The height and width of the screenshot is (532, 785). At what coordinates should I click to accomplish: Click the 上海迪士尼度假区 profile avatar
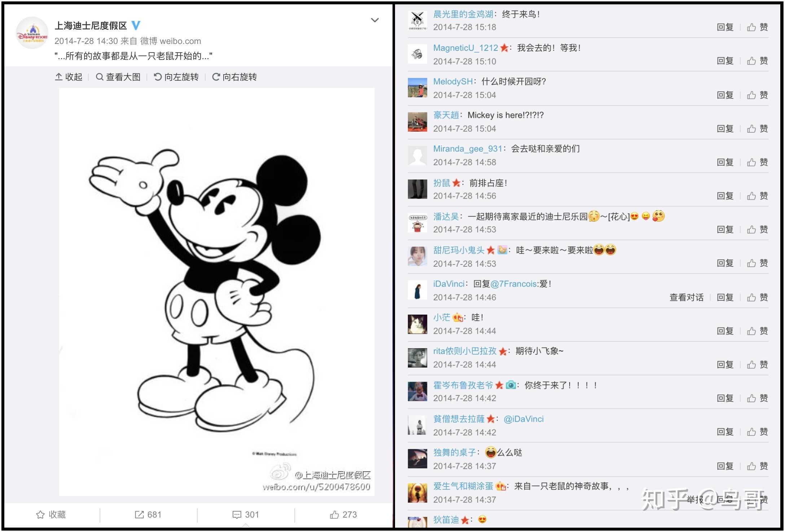pos(32,33)
